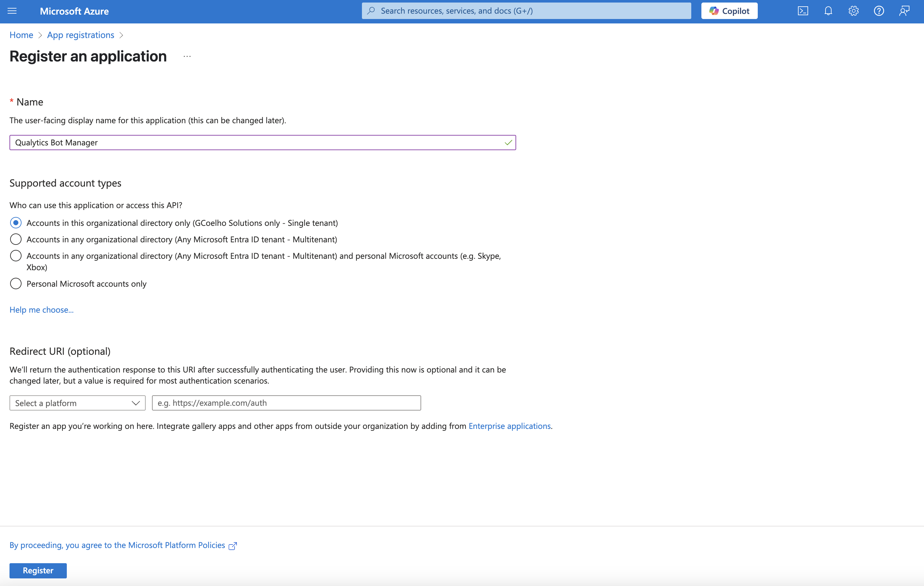Click the Redirect URI (optional) heading
The width and height of the screenshot is (924, 586).
[60, 351]
